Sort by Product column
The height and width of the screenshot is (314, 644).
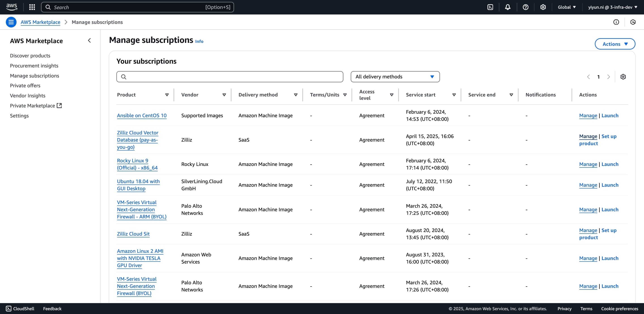tap(167, 95)
